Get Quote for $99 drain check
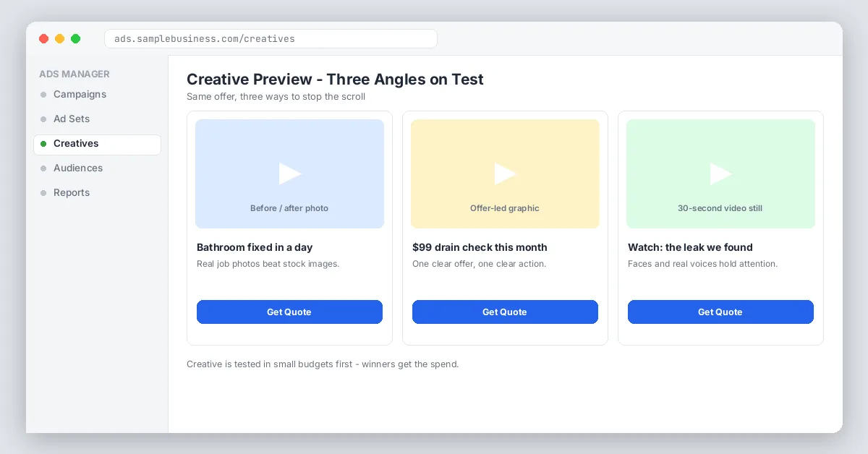Image resolution: width=868 pixels, height=454 pixels. point(505,312)
